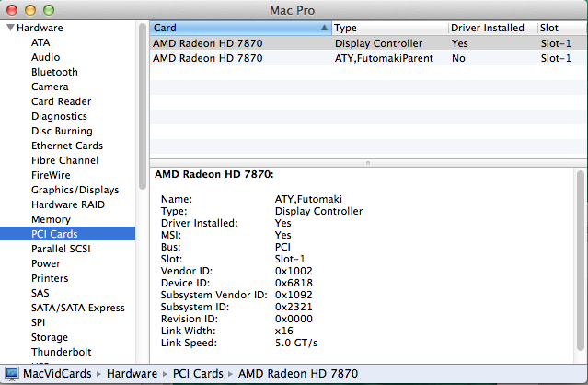Click the Revision ID value 0x0000
This screenshot has width=588, height=385.
pos(294,319)
